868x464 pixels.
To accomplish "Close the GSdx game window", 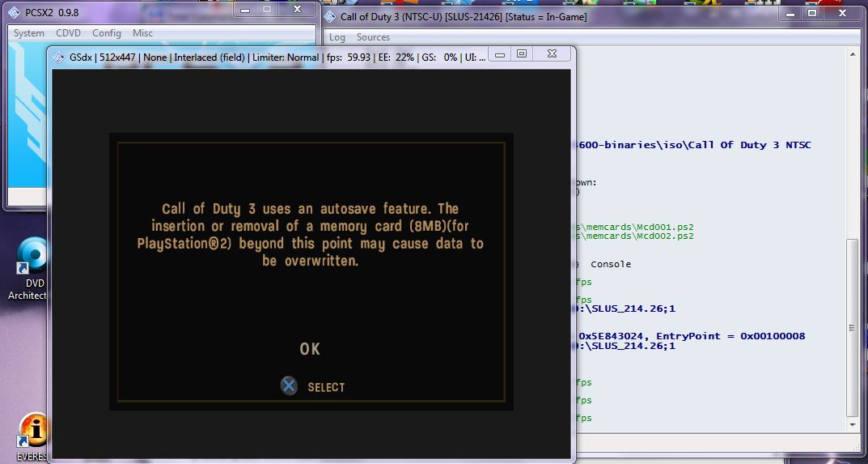I will pos(552,53).
